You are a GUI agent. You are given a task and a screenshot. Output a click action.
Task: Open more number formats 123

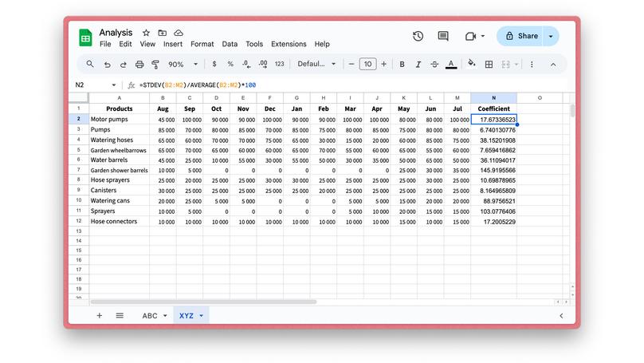[279, 64]
